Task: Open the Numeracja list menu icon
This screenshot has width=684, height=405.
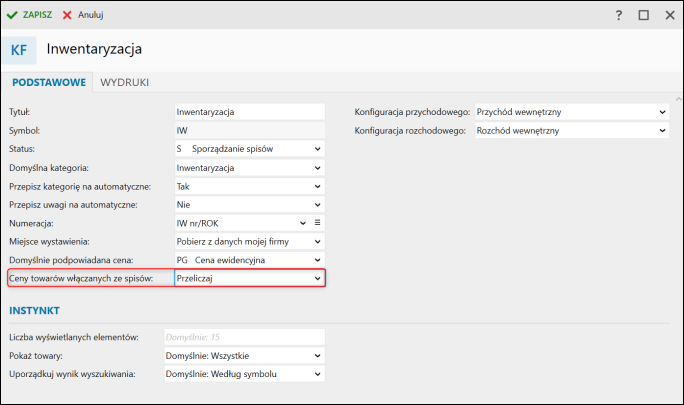Action: coord(318,223)
